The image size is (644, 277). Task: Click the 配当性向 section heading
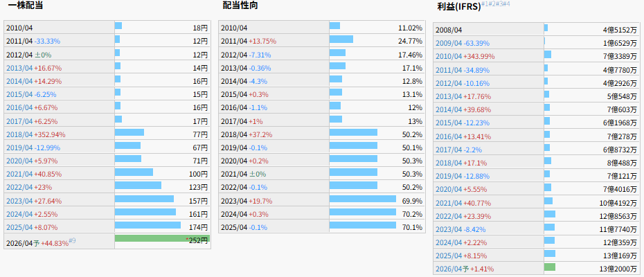pos(241,6)
